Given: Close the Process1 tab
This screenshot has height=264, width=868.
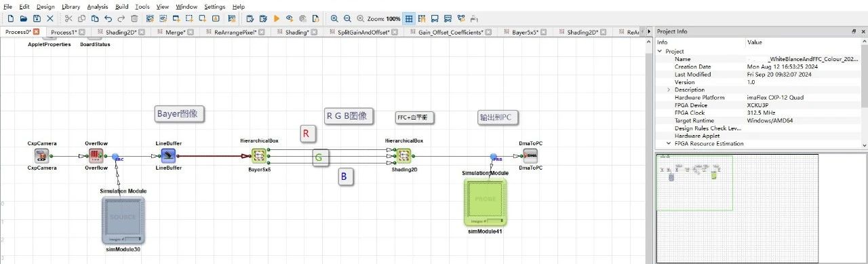Looking at the screenshot, I should (82, 32).
